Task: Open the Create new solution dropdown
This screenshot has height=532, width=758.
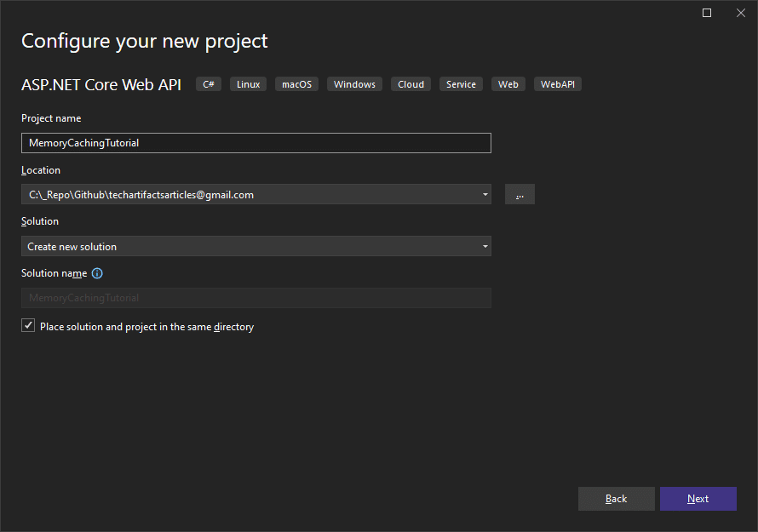Action: 256,247
